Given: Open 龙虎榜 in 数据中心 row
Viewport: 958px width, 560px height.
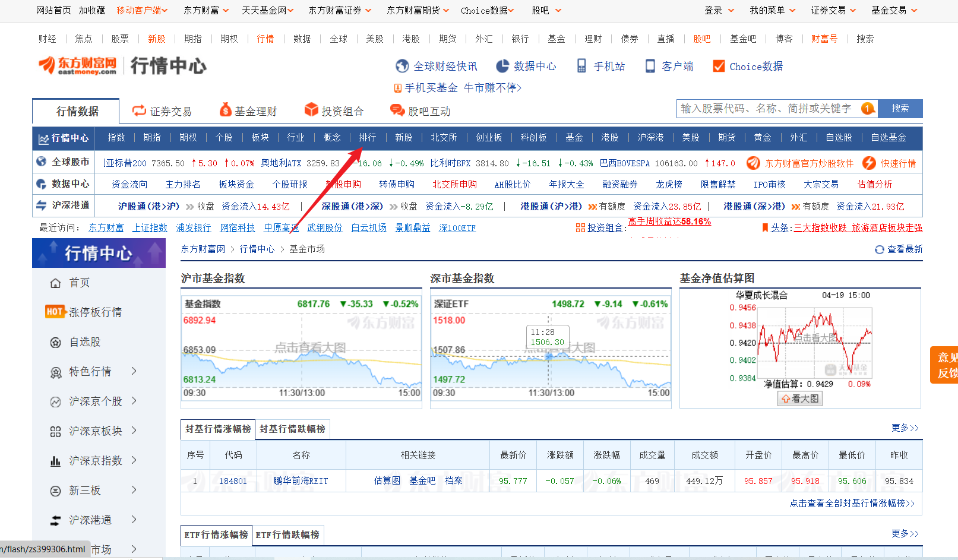Looking at the screenshot, I should click(x=669, y=184).
